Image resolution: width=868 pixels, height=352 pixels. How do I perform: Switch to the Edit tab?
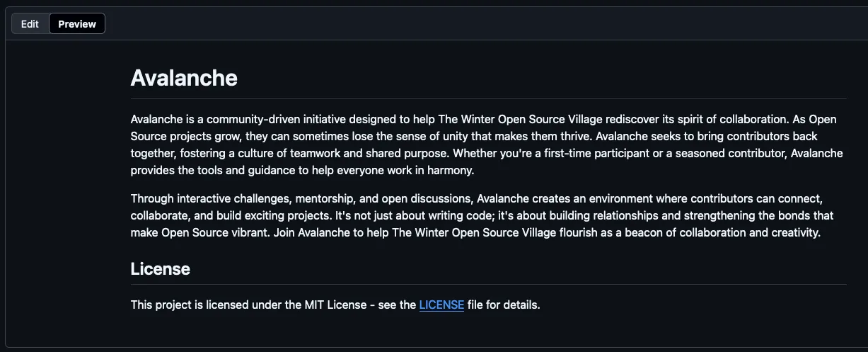(30, 24)
